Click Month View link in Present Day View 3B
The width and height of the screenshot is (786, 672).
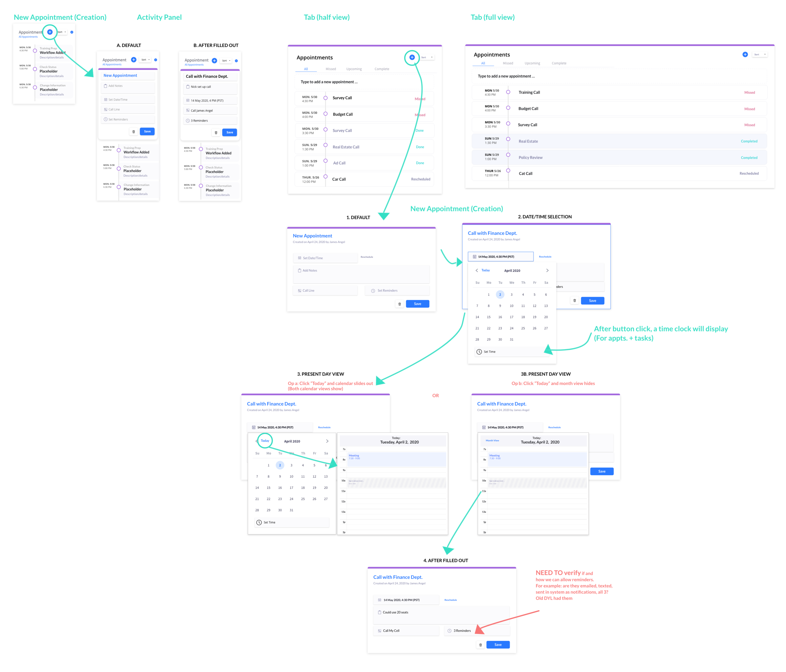tap(492, 441)
